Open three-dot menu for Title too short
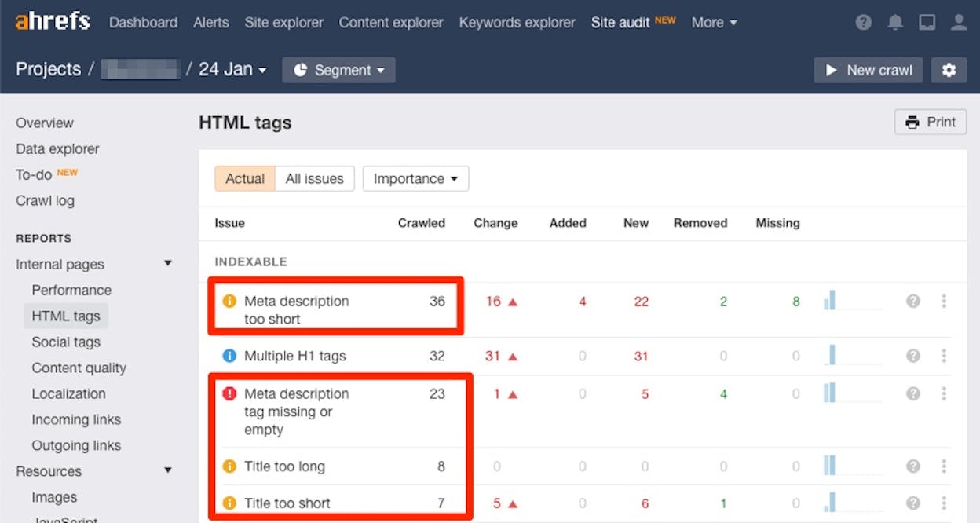This screenshot has width=980, height=523. click(944, 503)
